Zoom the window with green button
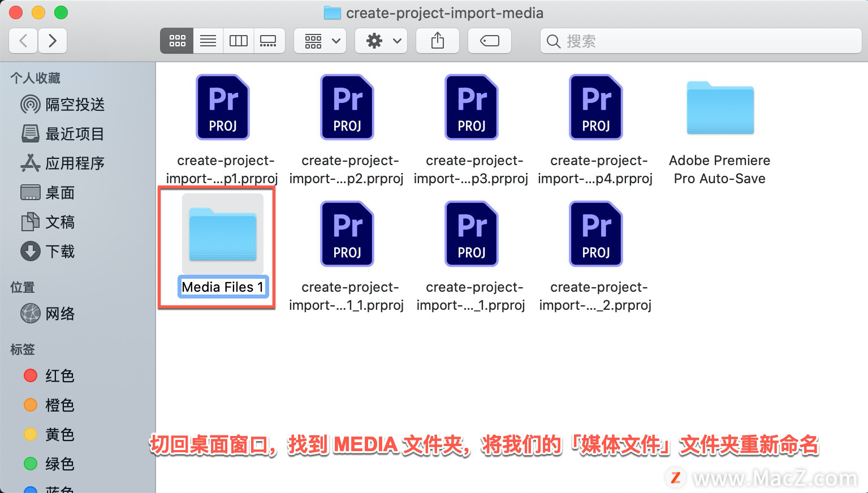Screen dimensions: 868x493 (61, 12)
